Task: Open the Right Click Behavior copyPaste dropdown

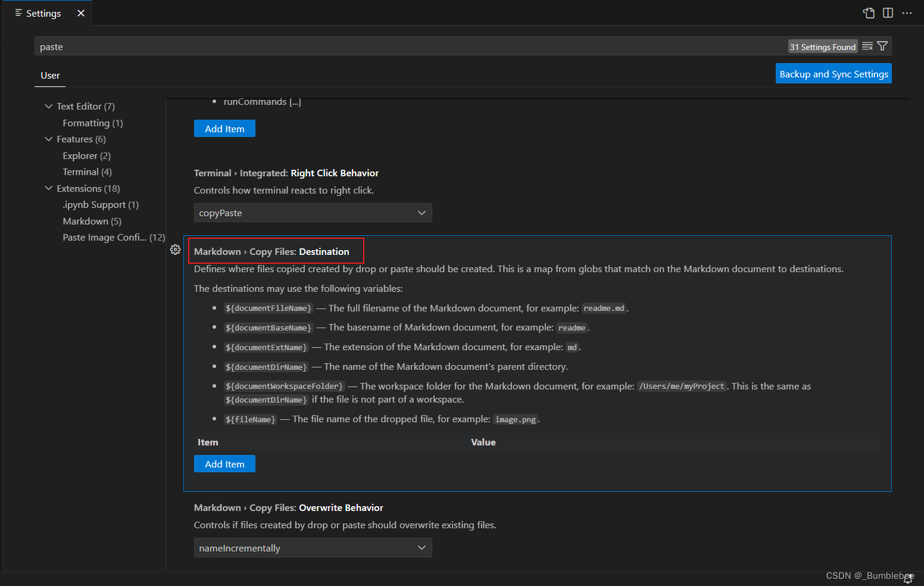Action: pos(313,213)
